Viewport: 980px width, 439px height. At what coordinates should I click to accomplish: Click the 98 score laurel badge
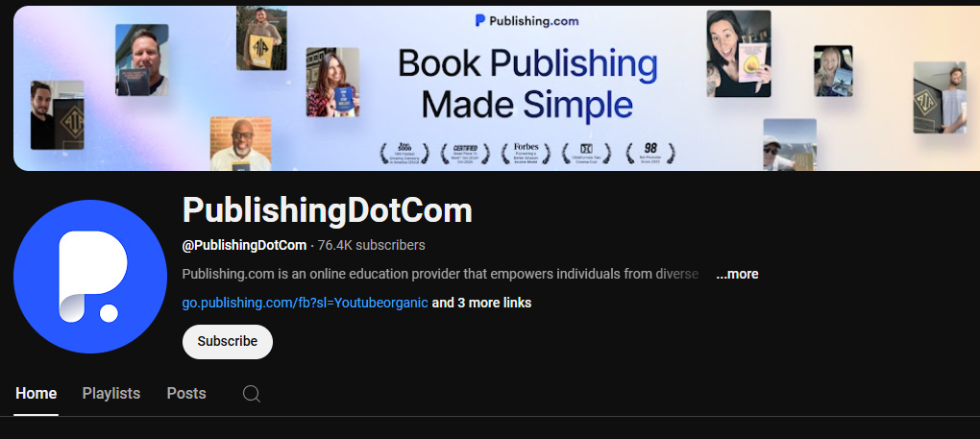coord(650,153)
